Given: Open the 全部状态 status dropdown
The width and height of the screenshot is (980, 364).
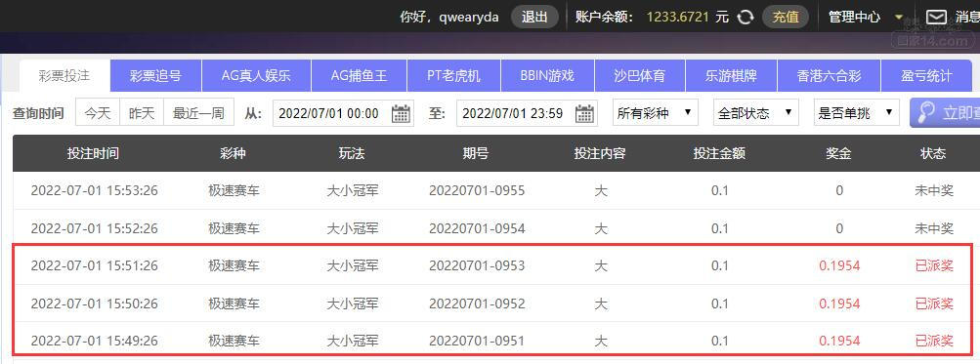Looking at the screenshot, I should tap(756, 113).
